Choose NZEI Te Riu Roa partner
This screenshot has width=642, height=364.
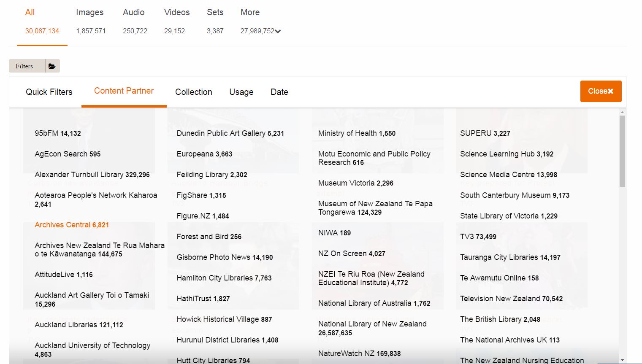(371, 278)
